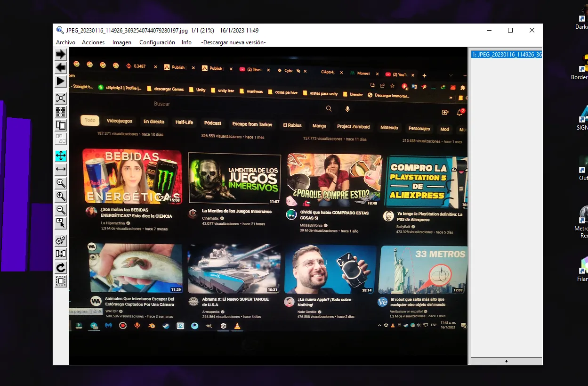Click -Descargar nueva versión- link
Image resolution: width=588 pixels, height=386 pixels.
[234, 42]
